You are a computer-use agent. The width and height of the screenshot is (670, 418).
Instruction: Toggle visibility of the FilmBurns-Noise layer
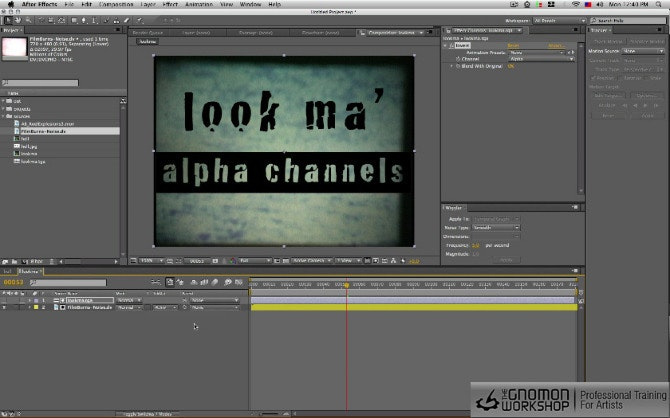[x=5, y=308]
